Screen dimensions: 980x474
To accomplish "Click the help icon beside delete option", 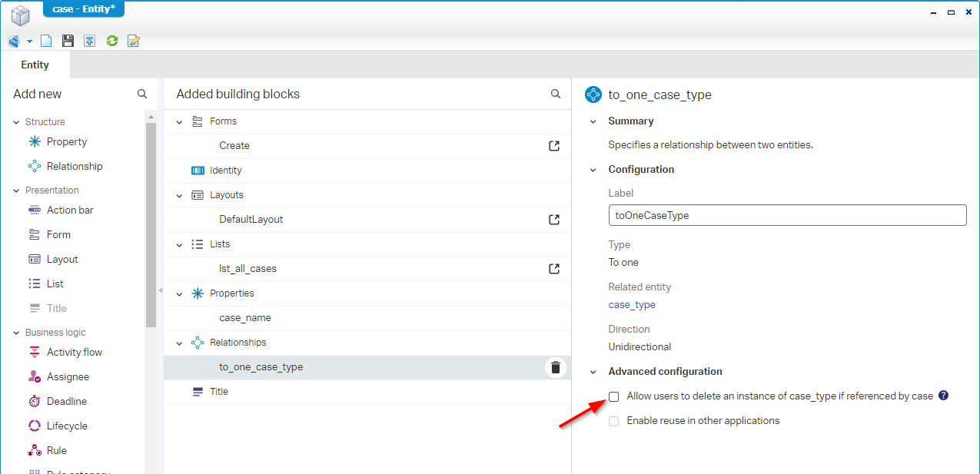I will (x=944, y=396).
